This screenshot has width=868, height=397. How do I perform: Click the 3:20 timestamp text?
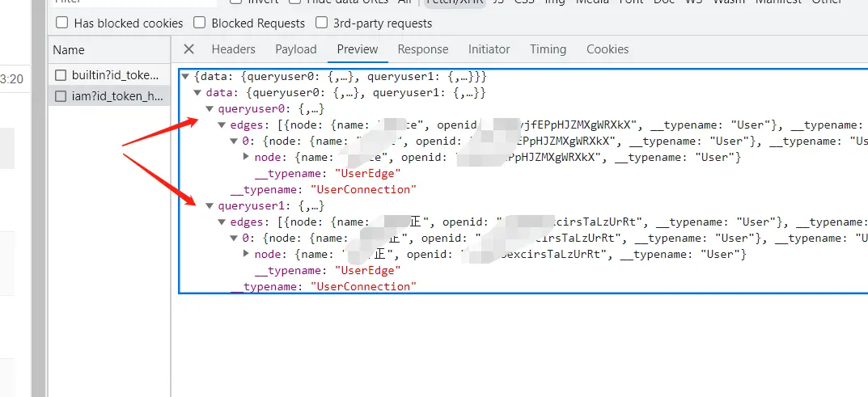pyautogui.click(x=11, y=79)
